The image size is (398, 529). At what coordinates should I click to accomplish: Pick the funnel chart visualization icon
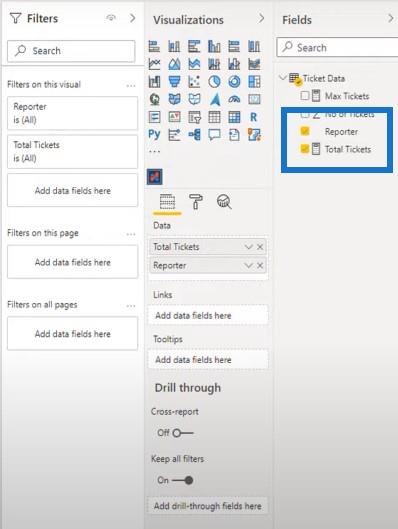(x=174, y=81)
